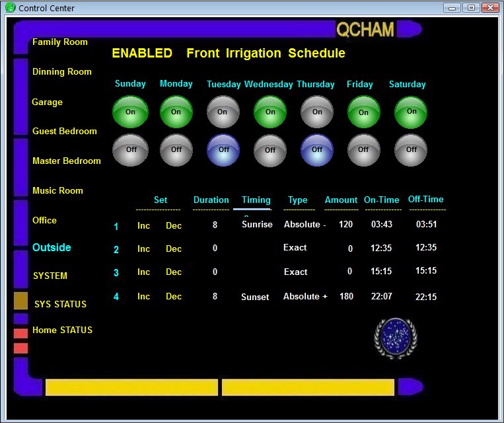
Task: Click the upper red indicator block
Action: click(20, 333)
